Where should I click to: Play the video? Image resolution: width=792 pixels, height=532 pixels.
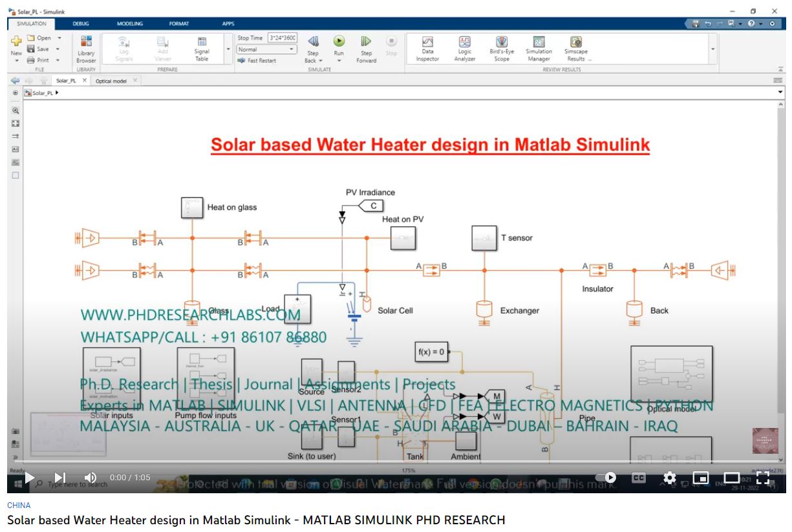(x=30, y=478)
